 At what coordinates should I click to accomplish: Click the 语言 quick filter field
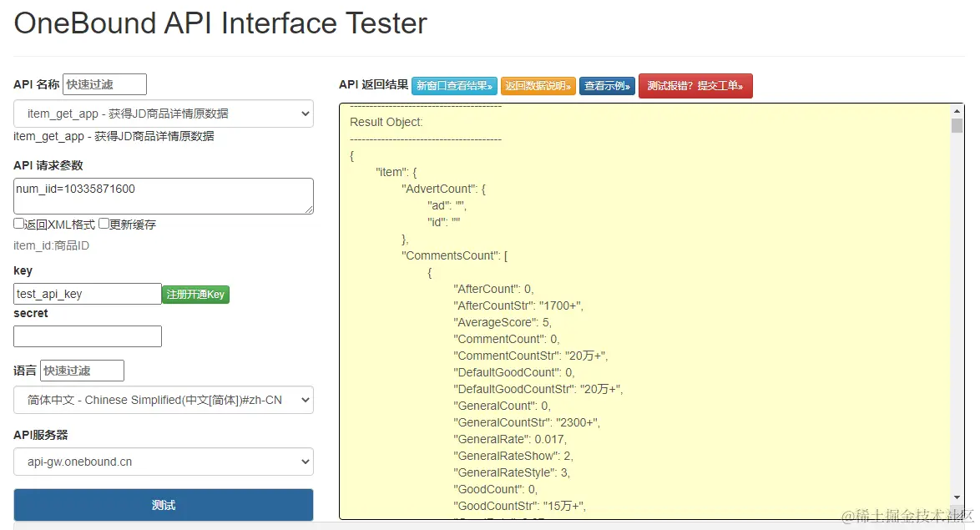tap(82, 371)
